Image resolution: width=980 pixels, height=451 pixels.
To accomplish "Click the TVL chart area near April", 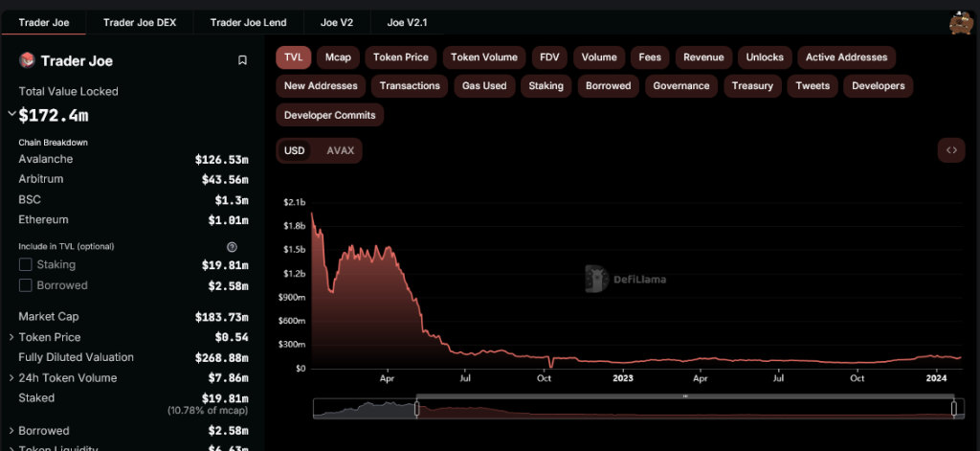I will (388, 316).
